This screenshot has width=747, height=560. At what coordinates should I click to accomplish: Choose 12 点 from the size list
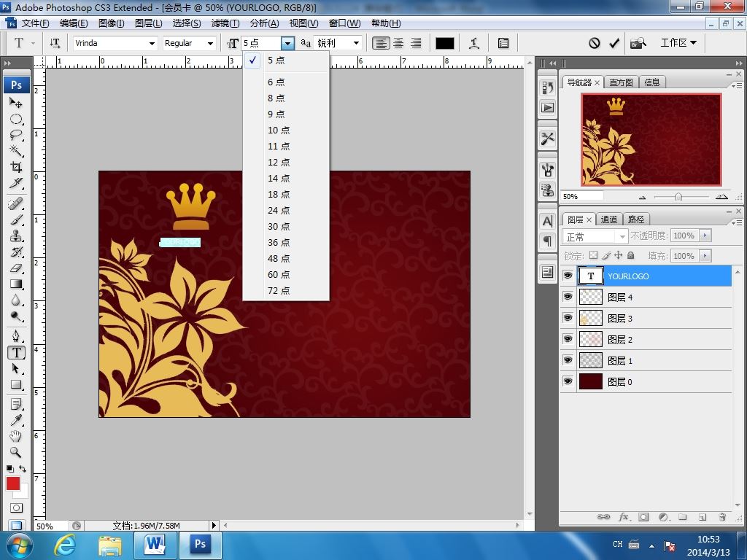pyautogui.click(x=286, y=163)
